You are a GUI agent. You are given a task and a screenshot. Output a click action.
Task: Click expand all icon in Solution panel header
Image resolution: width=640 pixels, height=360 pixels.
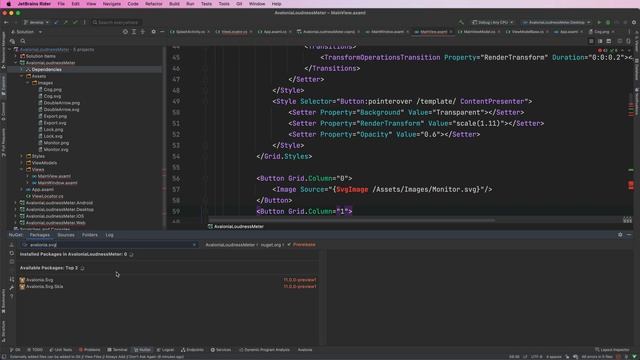pyautogui.click(x=134, y=32)
